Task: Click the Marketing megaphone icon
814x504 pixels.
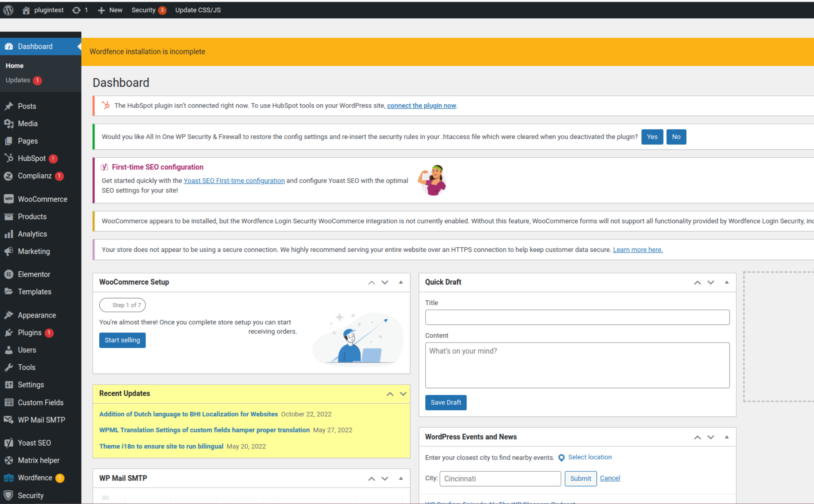Action: point(9,251)
